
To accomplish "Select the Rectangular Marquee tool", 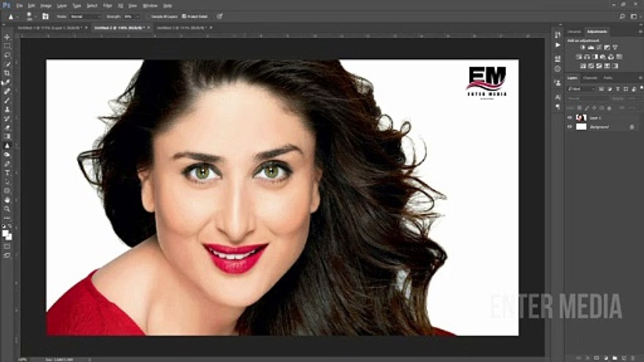I will (7, 46).
